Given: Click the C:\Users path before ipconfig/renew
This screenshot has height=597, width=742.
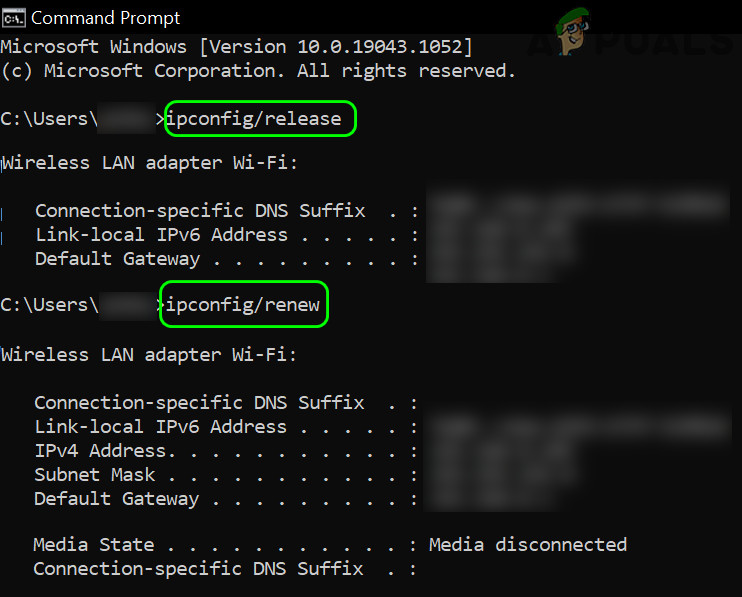Looking at the screenshot, I should 49,305.
